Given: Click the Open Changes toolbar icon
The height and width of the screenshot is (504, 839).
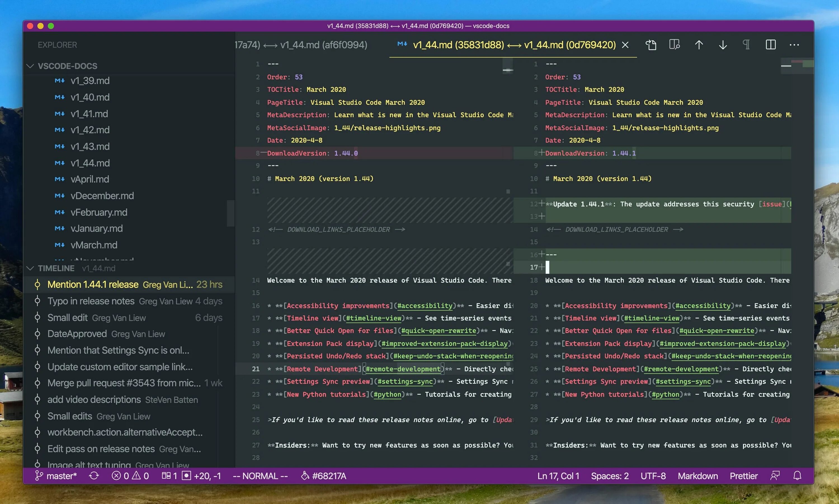Looking at the screenshot, I should [675, 45].
